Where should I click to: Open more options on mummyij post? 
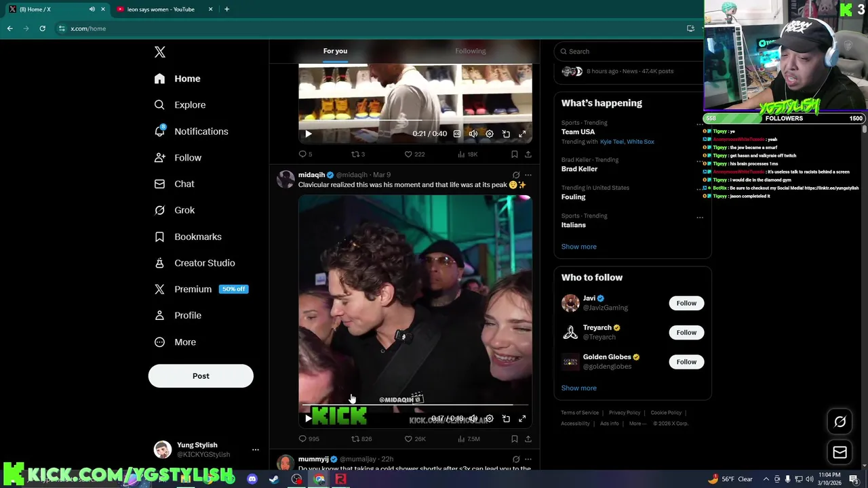pyautogui.click(x=528, y=460)
